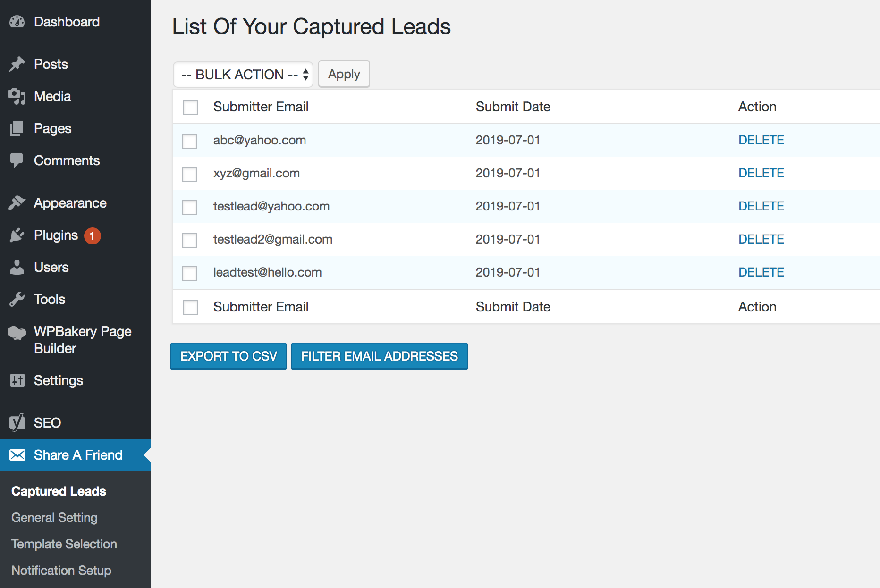Click the Media library icon
This screenshot has width=880, height=588.
(17, 96)
